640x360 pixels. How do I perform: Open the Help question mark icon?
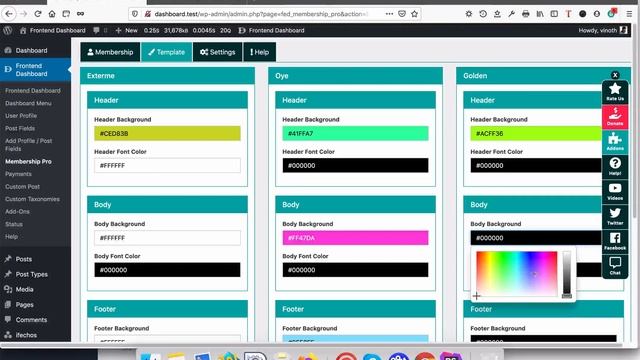pos(615,166)
